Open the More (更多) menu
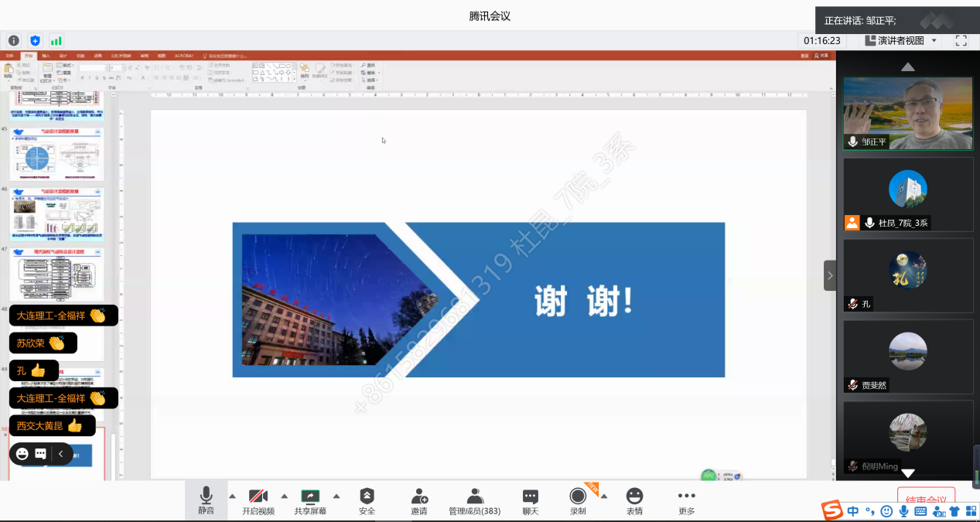The height and width of the screenshot is (522, 980). coord(686,500)
